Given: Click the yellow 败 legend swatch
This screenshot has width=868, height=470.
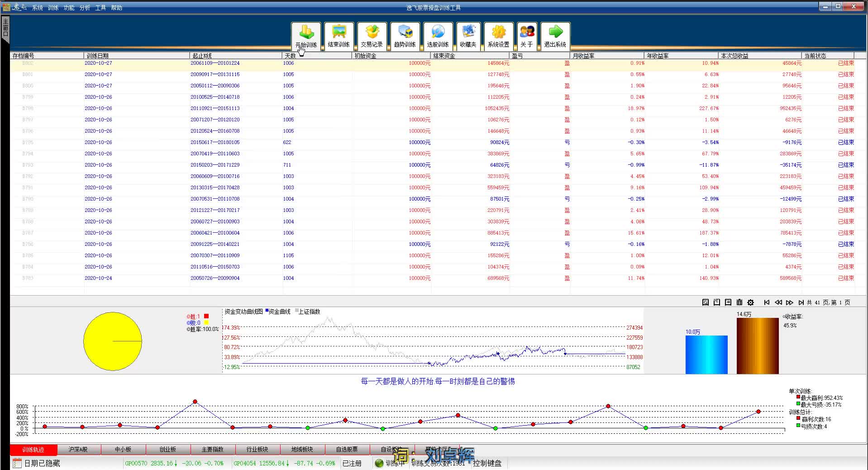Looking at the screenshot, I should point(206,322).
